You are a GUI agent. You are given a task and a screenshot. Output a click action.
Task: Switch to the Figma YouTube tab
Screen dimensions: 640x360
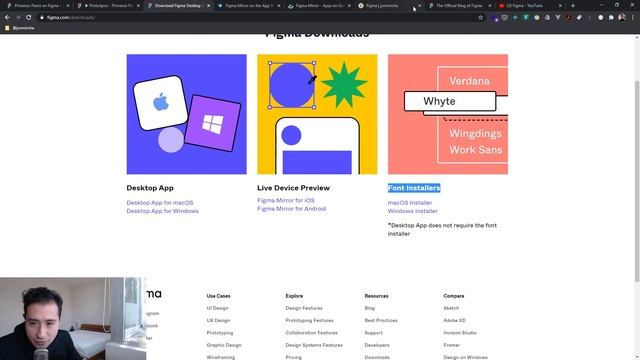click(x=530, y=6)
